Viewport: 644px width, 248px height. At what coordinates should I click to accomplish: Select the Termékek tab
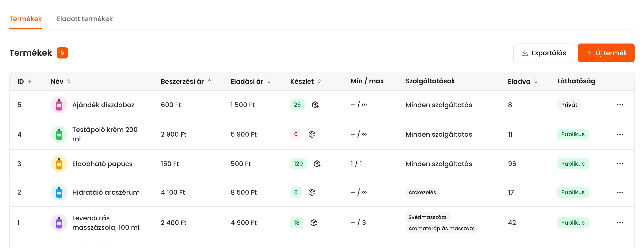[26, 19]
